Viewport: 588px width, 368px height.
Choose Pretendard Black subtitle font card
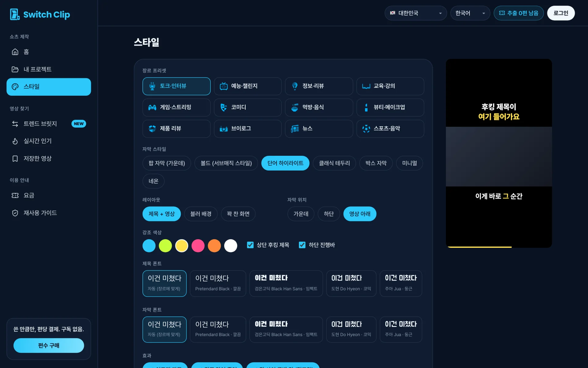tap(218, 329)
